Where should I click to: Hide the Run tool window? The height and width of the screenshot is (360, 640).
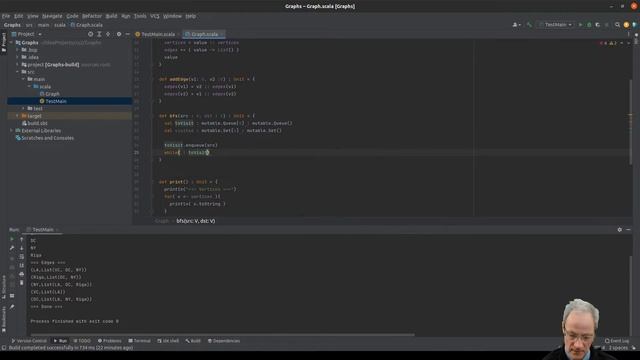[x=628, y=230]
